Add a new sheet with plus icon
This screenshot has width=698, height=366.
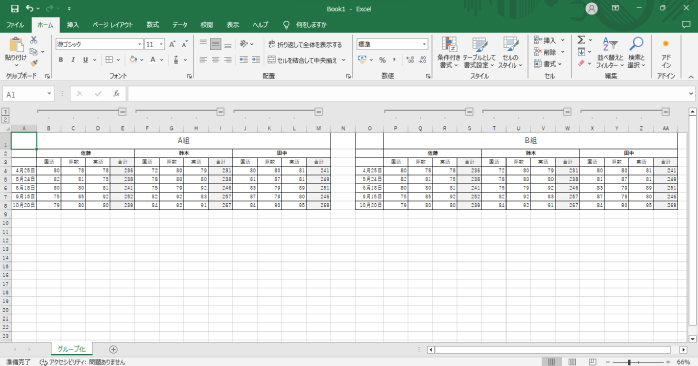point(113,350)
